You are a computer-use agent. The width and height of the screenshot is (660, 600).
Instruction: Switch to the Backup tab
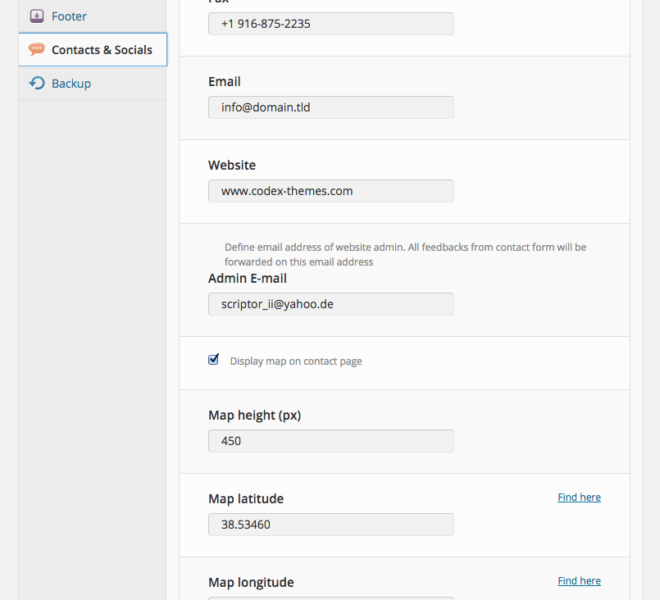[x=71, y=83]
